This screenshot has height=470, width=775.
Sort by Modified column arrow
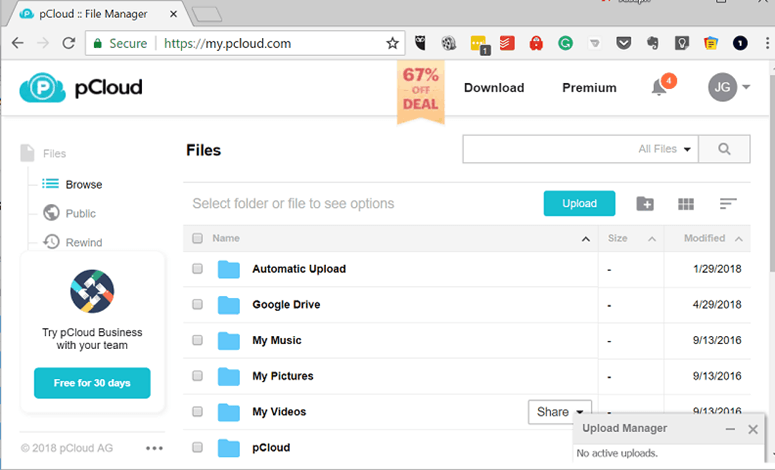coord(738,239)
